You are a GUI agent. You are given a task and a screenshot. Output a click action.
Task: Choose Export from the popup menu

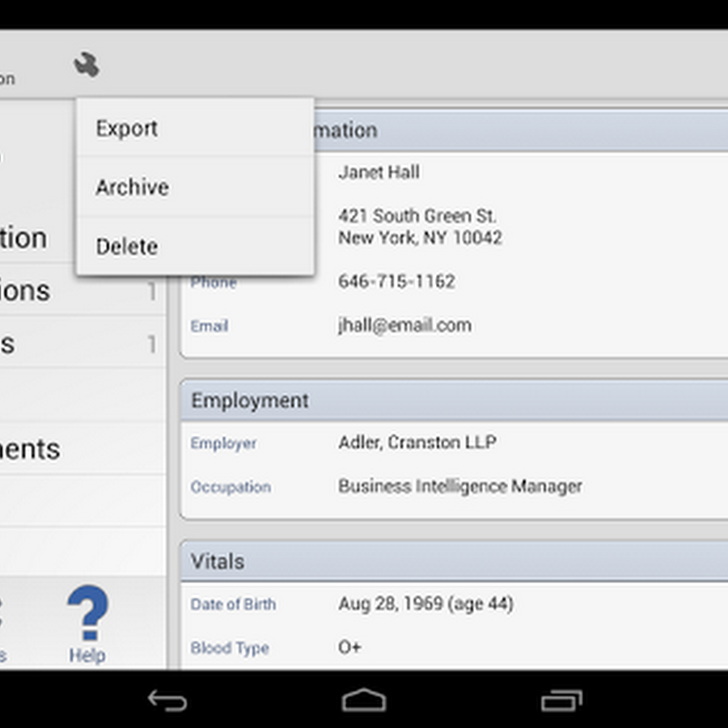(x=196, y=128)
